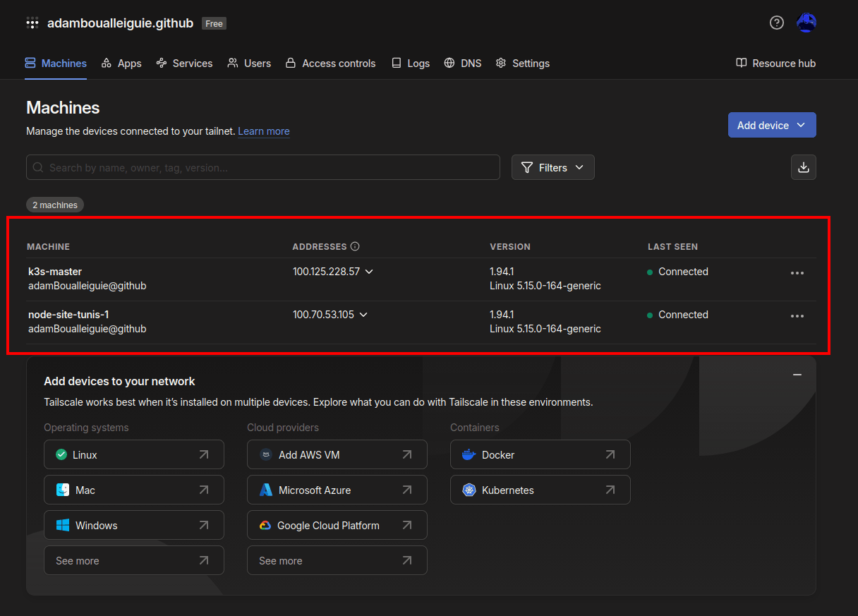The image size is (858, 616).
Task: Click the VERSION column header
Action: [x=510, y=246]
